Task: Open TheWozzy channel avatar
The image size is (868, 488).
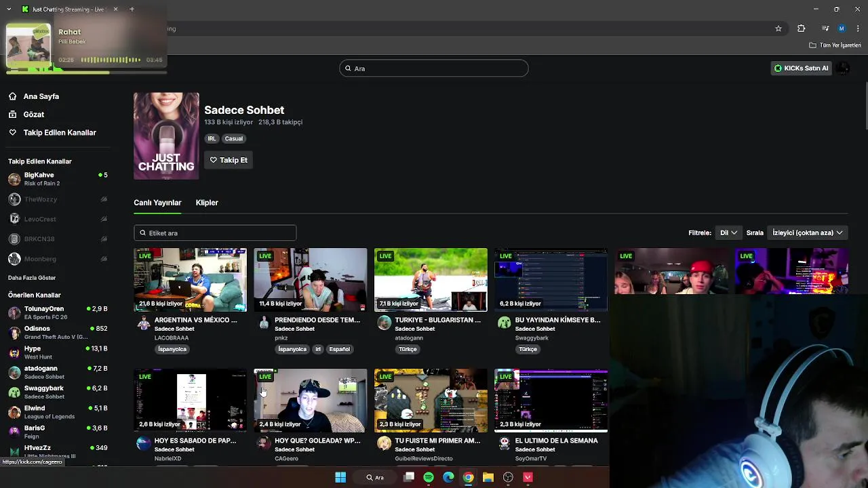Action: (14, 199)
